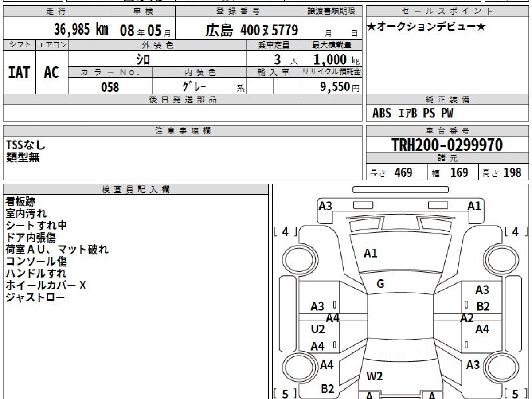Click the A2 scratch mark on diagram

pos(467,317)
